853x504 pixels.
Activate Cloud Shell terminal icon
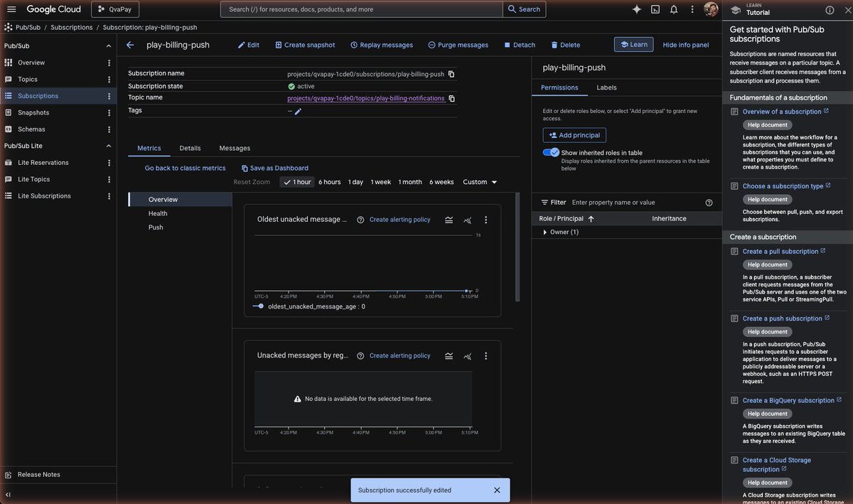(655, 9)
